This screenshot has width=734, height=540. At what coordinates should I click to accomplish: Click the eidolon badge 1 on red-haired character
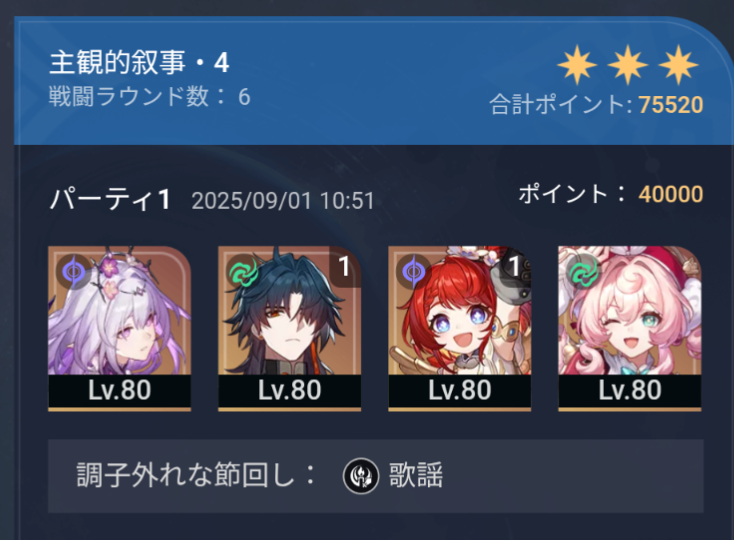514,266
